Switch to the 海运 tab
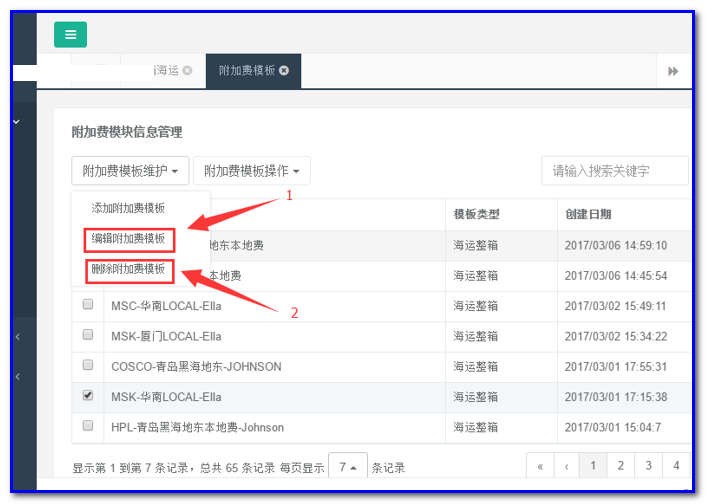 [166, 70]
